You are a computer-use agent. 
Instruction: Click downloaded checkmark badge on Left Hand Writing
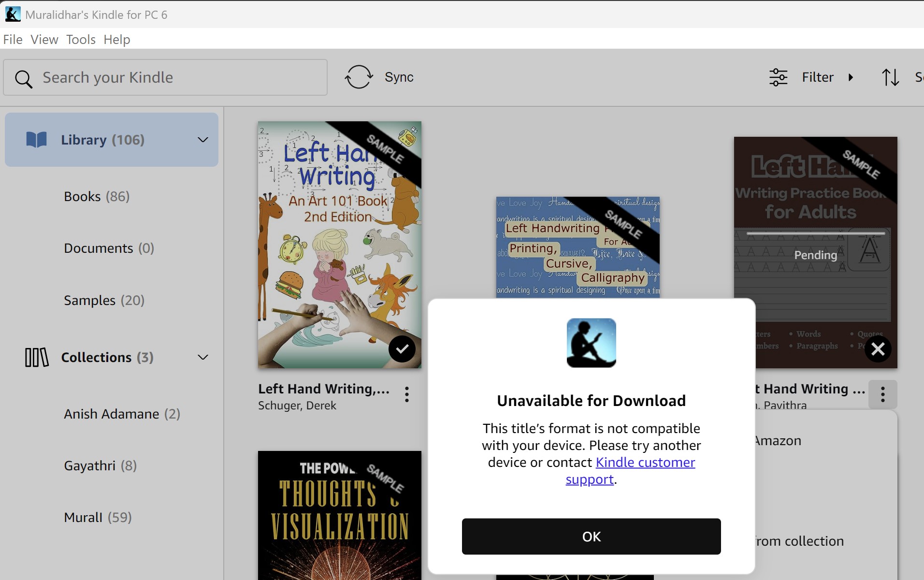(x=402, y=349)
